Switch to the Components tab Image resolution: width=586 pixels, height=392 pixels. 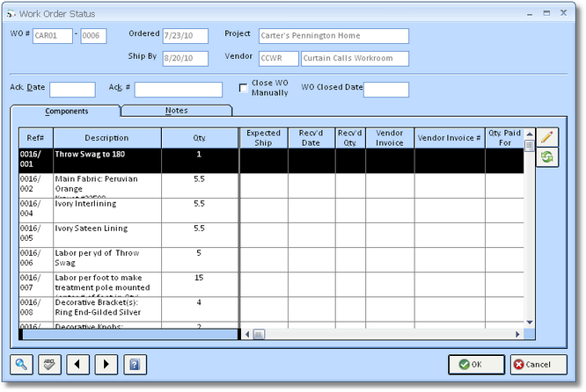point(67,112)
